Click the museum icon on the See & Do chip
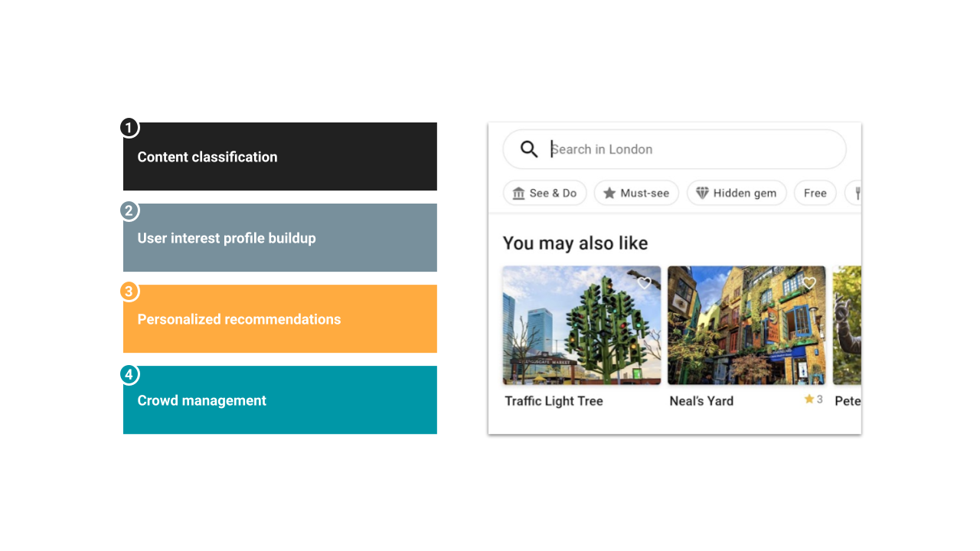The image size is (980, 551). point(519,193)
